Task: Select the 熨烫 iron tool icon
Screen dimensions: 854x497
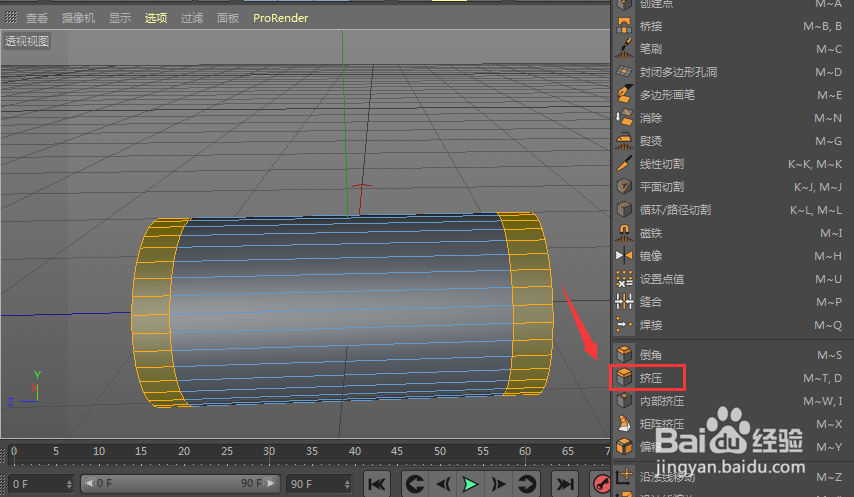Action: click(624, 140)
